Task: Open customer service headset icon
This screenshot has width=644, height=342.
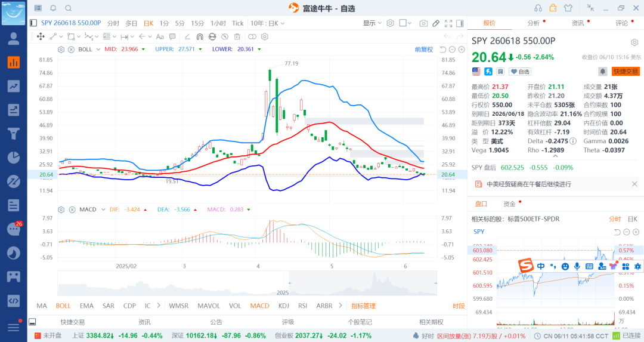Action: [x=538, y=8]
